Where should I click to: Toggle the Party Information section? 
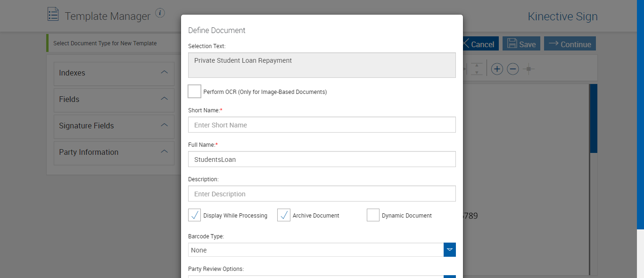pos(164,152)
